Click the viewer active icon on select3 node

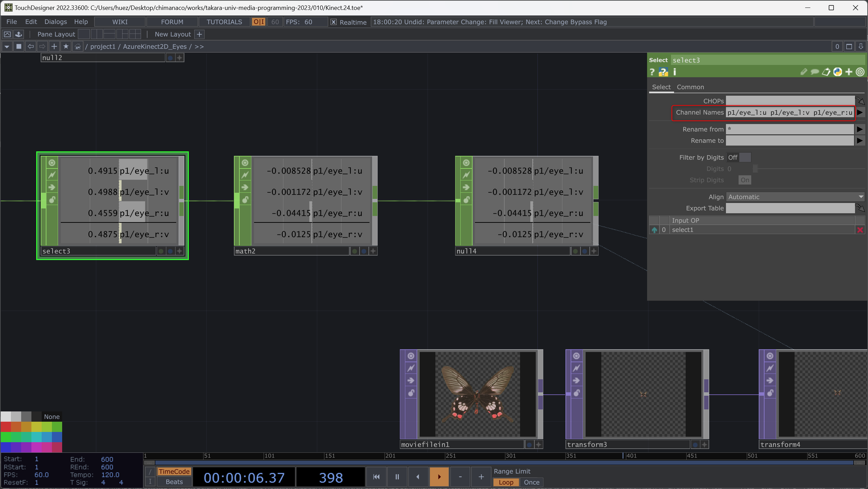52,163
